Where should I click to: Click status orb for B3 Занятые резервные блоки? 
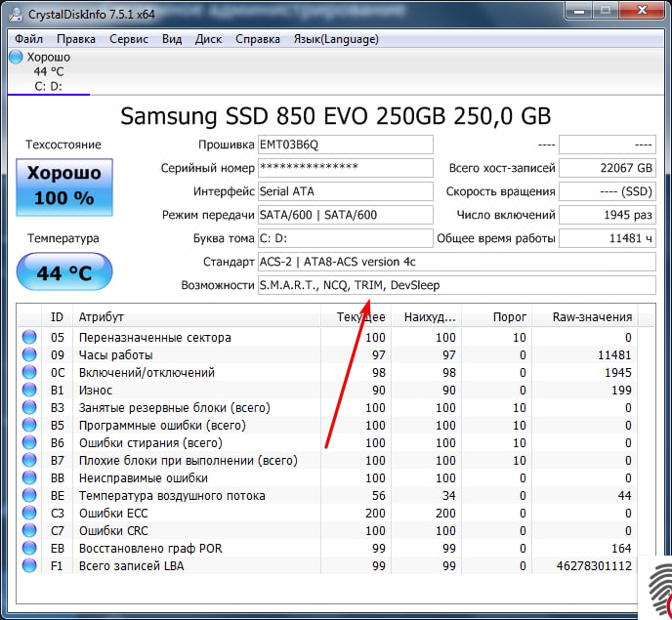pyautogui.click(x=29, y=407)
